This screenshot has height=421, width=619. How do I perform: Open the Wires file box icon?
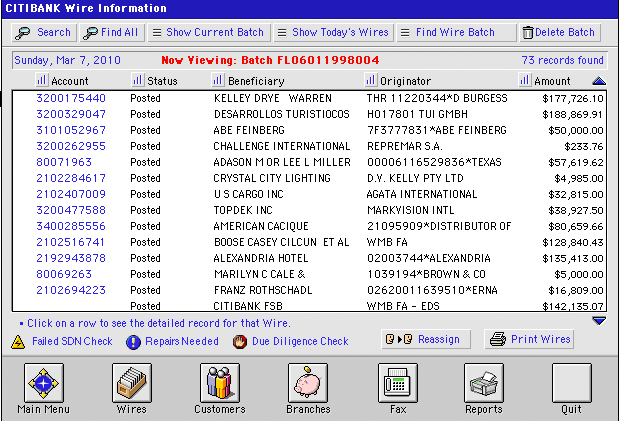click(x=131, y=383)
